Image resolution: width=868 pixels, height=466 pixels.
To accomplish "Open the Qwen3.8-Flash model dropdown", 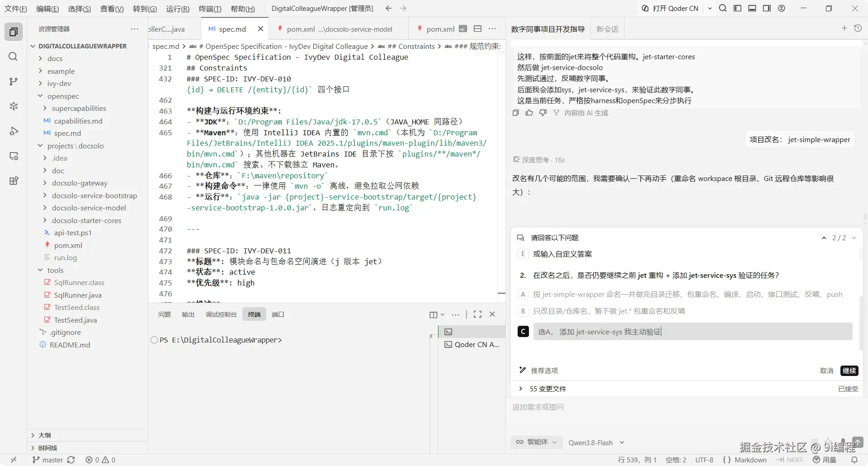I will [x=596, y=442].
